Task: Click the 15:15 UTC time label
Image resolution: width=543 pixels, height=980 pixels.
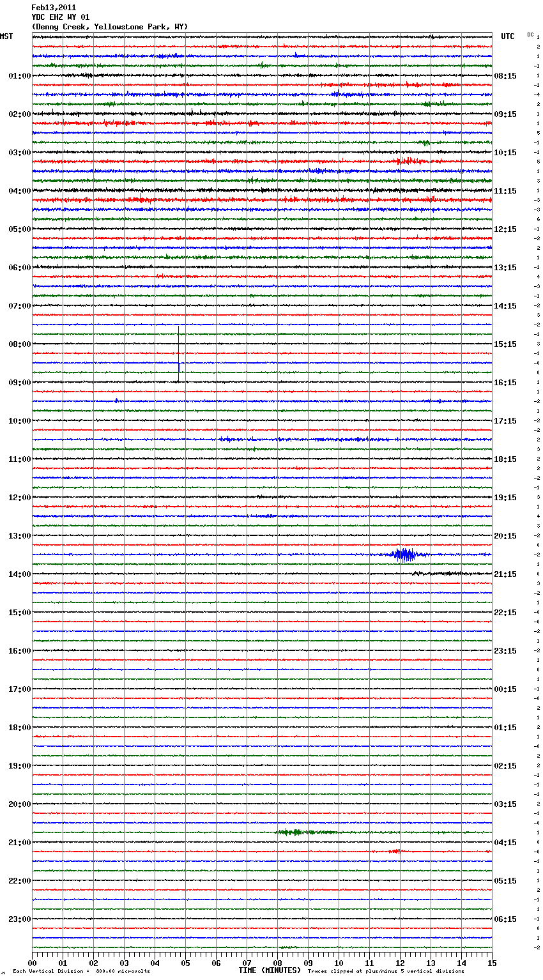Action: [x=505, y=344]
